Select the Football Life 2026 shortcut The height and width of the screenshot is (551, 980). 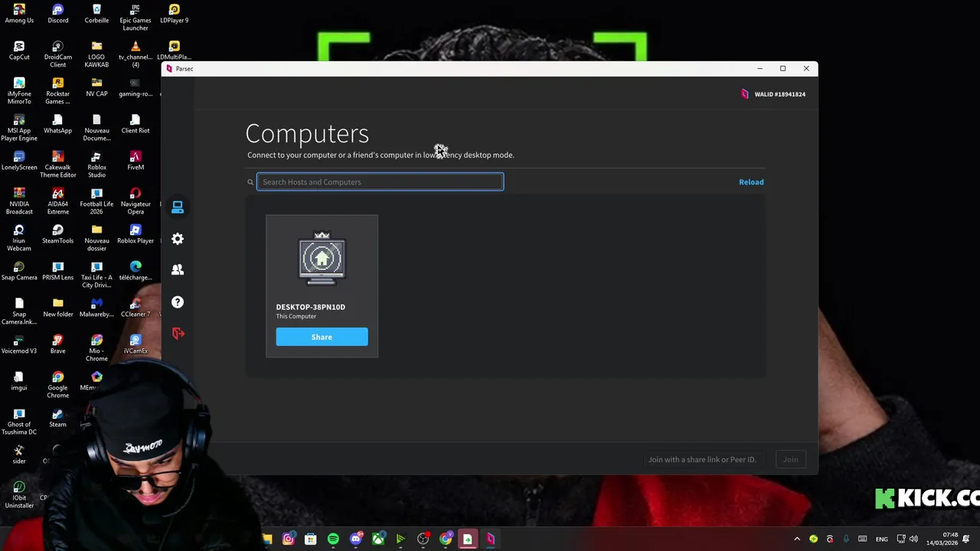[x=96, y=201]
